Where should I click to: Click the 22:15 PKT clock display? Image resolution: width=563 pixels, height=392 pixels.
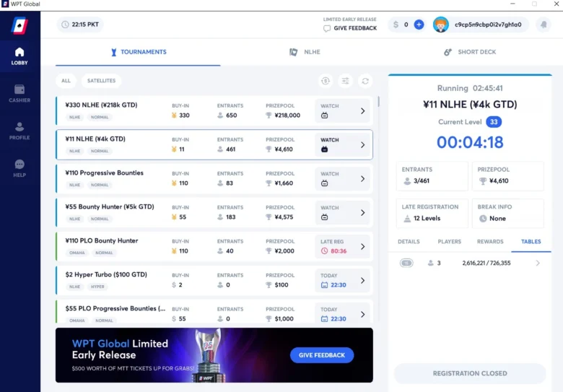tap(80, 25)
